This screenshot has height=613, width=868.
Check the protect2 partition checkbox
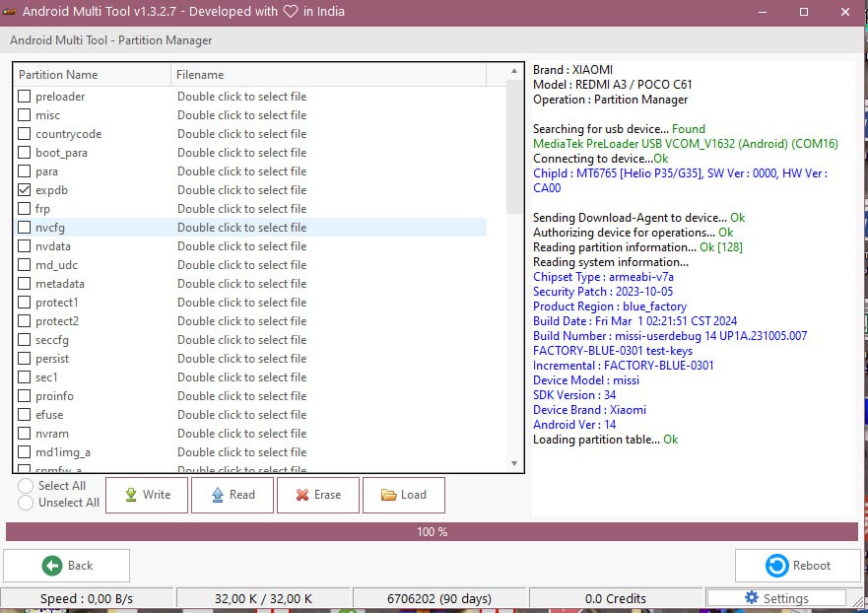pyautogui.click(x=24, y=320)
